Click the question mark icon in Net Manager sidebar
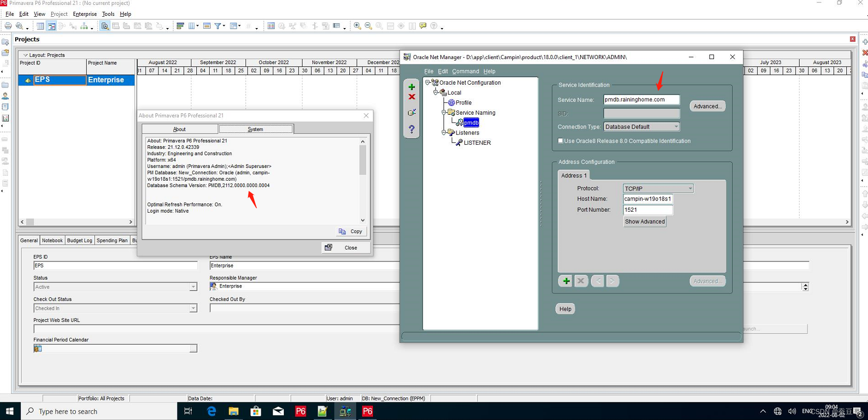 411,129
